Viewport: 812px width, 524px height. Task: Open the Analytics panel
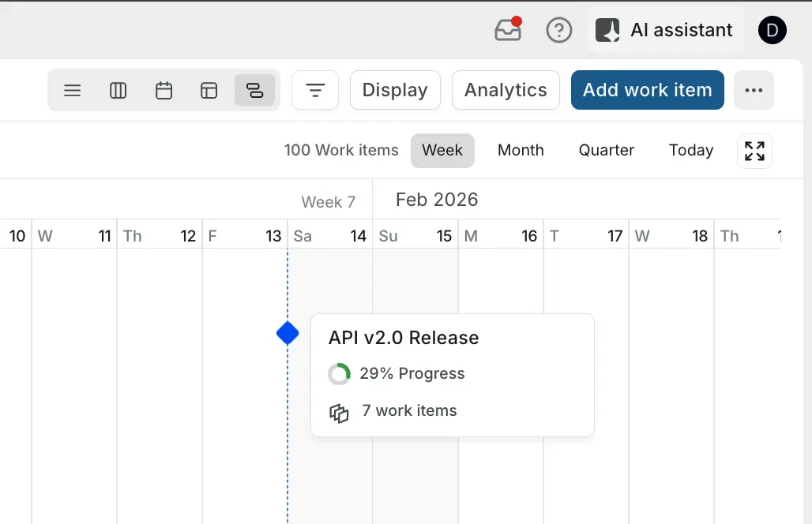(506, 90)
